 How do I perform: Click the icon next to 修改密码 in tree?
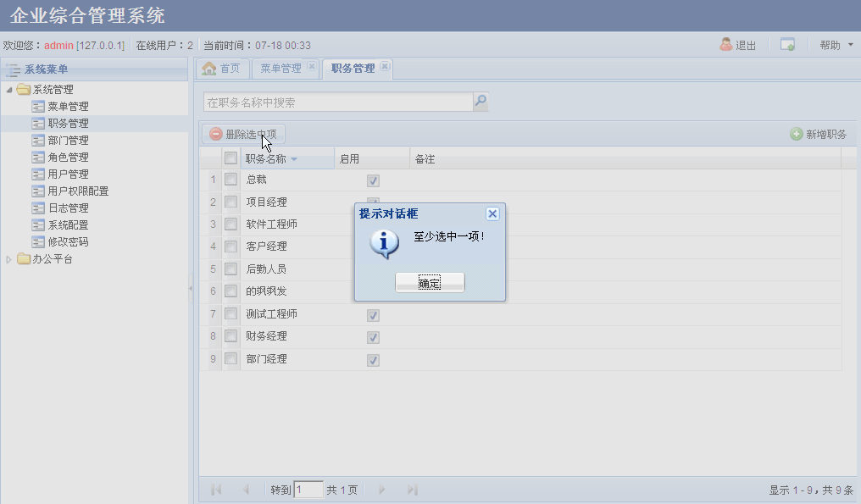(38, 242)
